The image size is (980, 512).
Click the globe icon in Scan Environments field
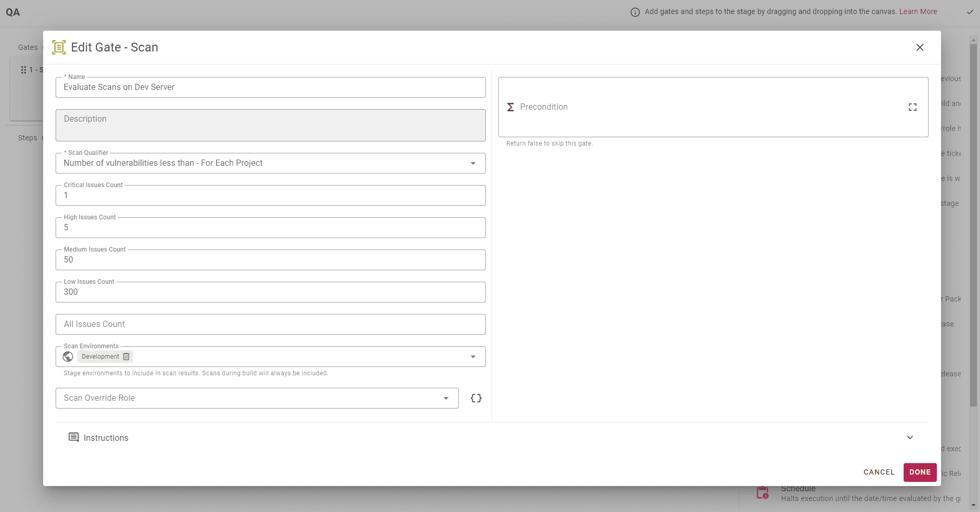click(68, 357)
